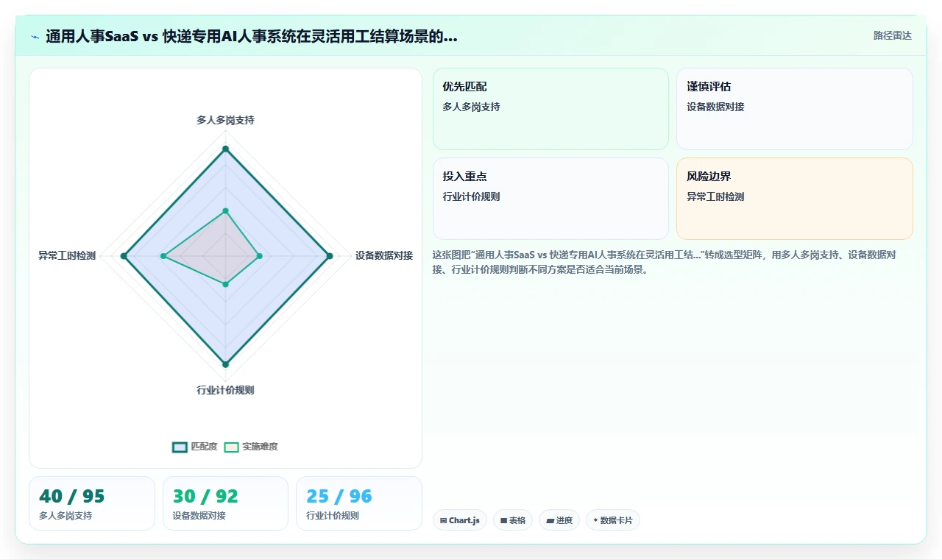The height and width of the screenshot is (560, 942).
Task: Click the outer data point toward 行业计价规则
Action: pyautogui.click(x=225, y=364)
